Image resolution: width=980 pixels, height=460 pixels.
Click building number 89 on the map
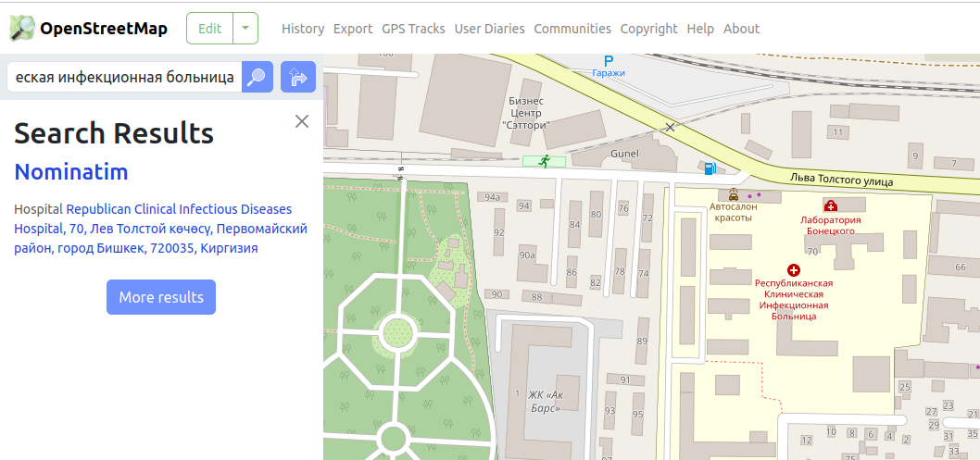click(642, 341)
